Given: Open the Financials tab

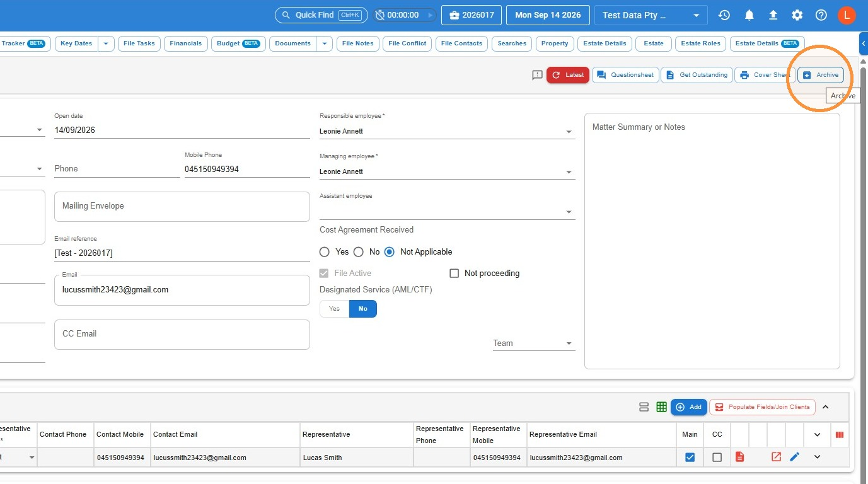Looking at the screenshot, I should tap(186, 43).
